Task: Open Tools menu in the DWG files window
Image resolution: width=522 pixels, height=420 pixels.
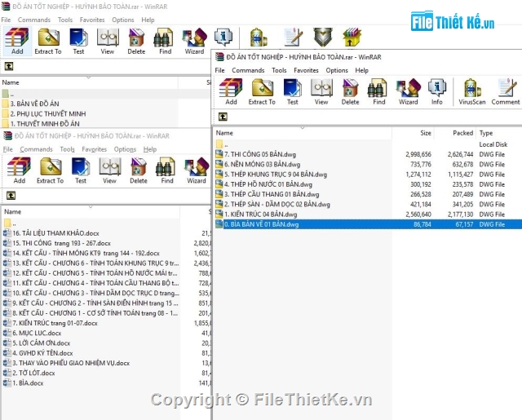Action: click(279, 70)
